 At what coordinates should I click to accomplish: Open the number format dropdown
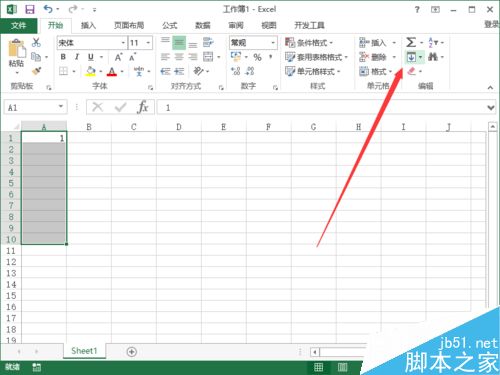[273, 43]
